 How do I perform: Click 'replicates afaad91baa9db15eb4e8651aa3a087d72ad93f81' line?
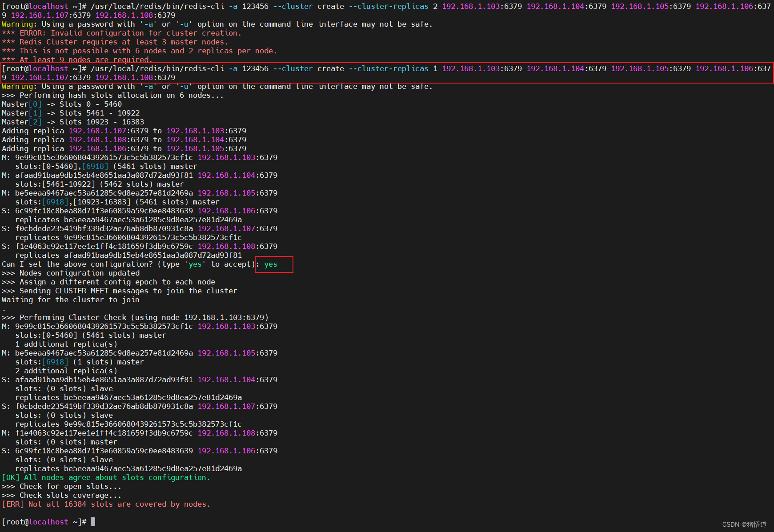(x=128, y=255)
